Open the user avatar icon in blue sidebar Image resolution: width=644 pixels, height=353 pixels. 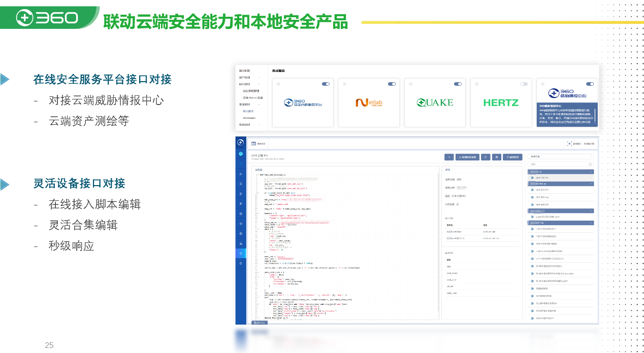[x=241, y=154]
